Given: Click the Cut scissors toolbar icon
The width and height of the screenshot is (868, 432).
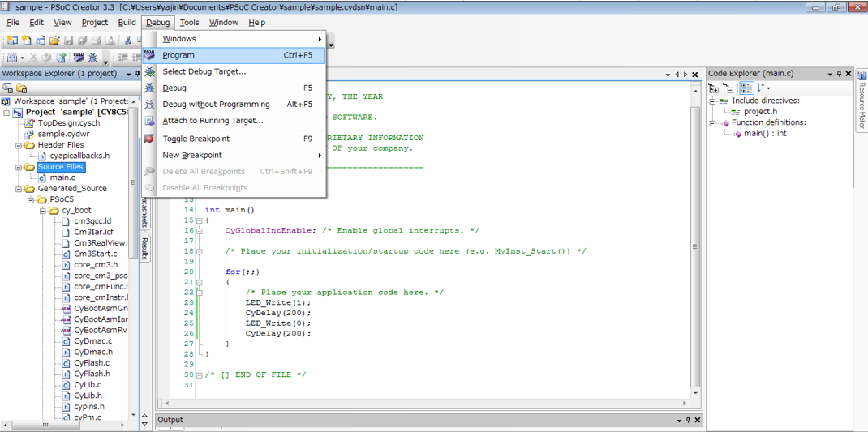Looking at the screenshot, I should [128, 40].
